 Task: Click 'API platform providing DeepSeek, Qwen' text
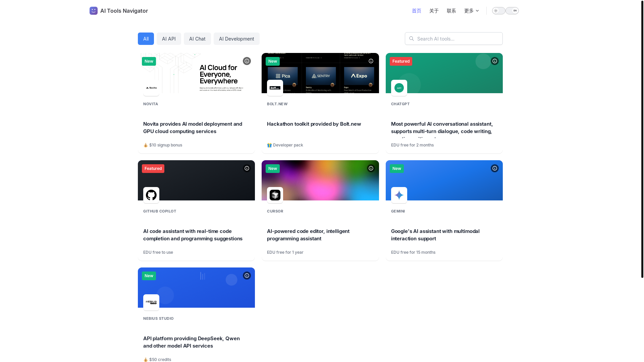pyautogui.click(x=192, y=342)
